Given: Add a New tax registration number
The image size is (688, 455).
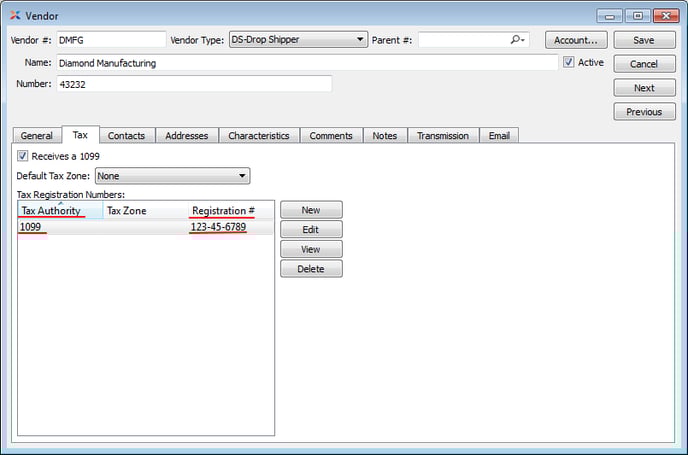Looking at the screenshot, I should click(311, 210).
